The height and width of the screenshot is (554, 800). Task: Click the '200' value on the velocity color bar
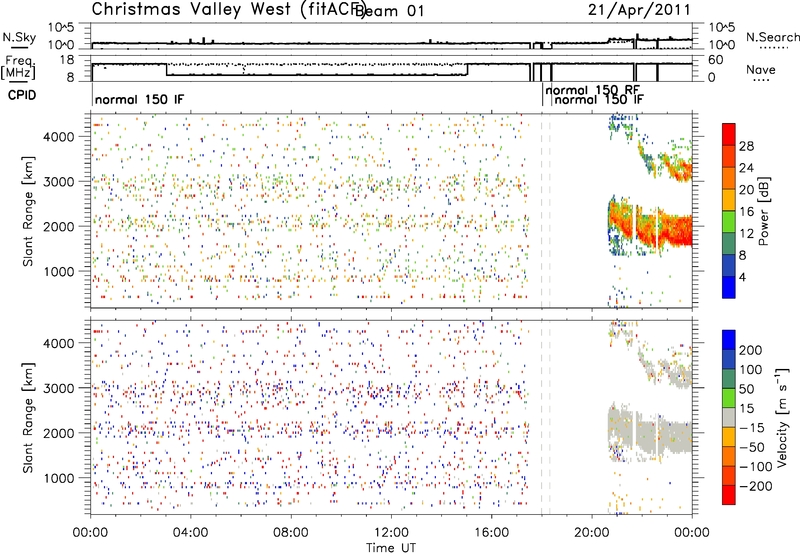(751, 350)
